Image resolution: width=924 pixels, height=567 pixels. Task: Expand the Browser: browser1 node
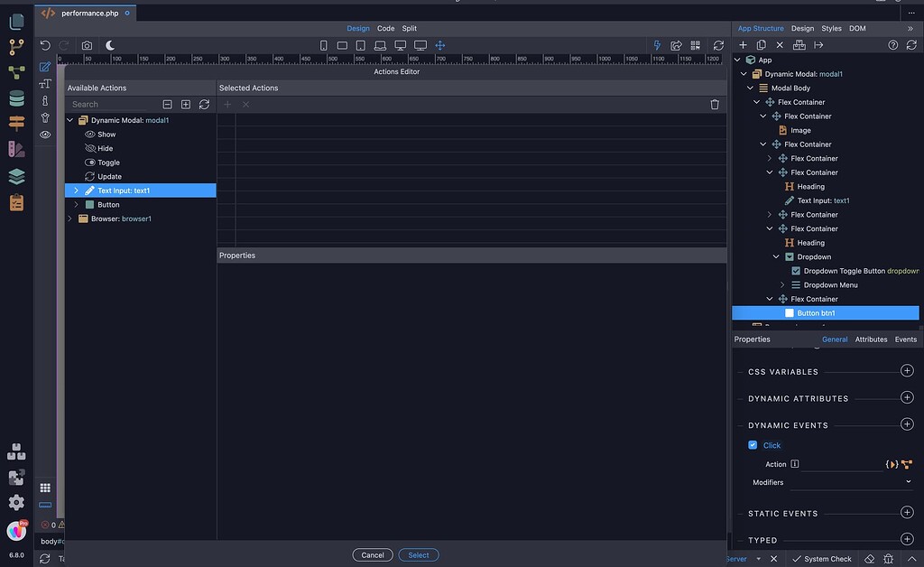(70, 218)
